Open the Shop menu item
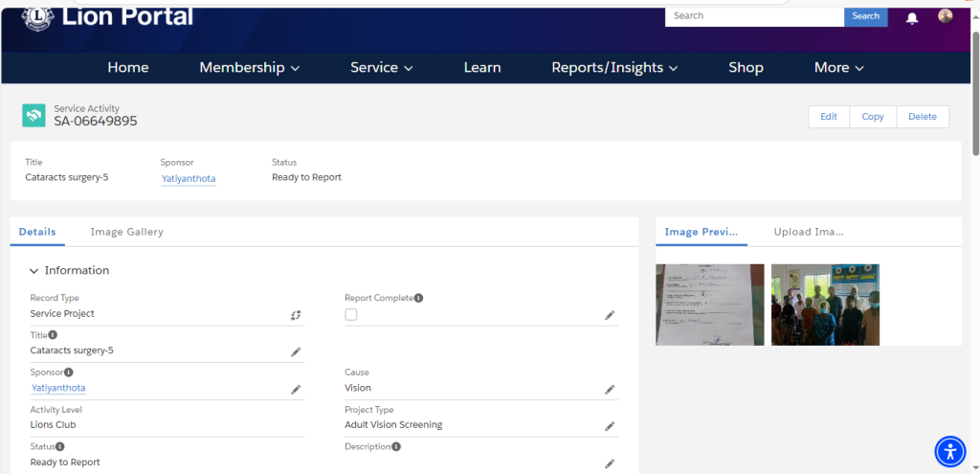Viewport: 980px width, 474px height. [x=746, y=68]
